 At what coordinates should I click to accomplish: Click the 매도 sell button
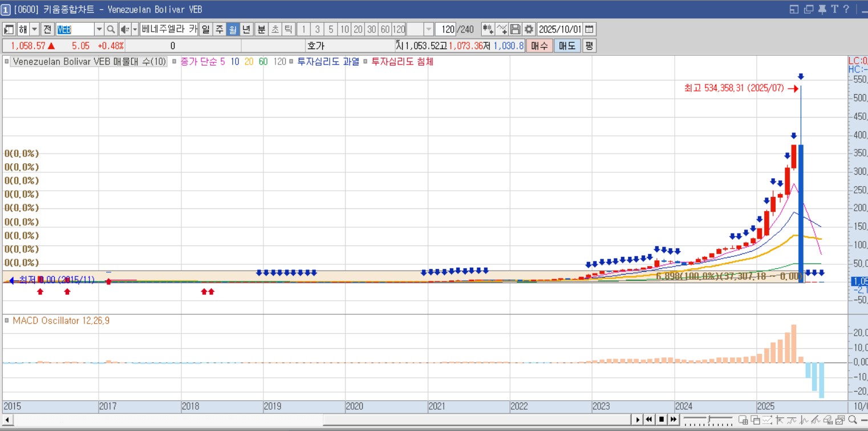(567, 46)
